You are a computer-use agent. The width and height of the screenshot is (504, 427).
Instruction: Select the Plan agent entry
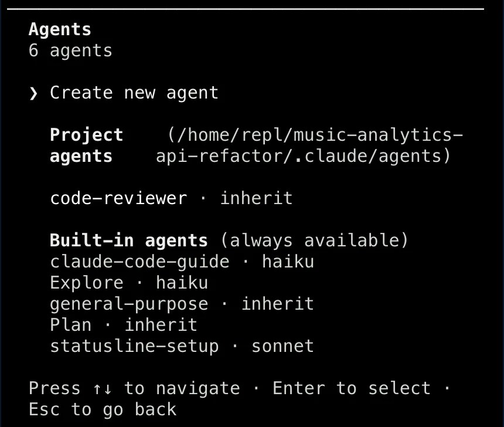click(124, 325)
